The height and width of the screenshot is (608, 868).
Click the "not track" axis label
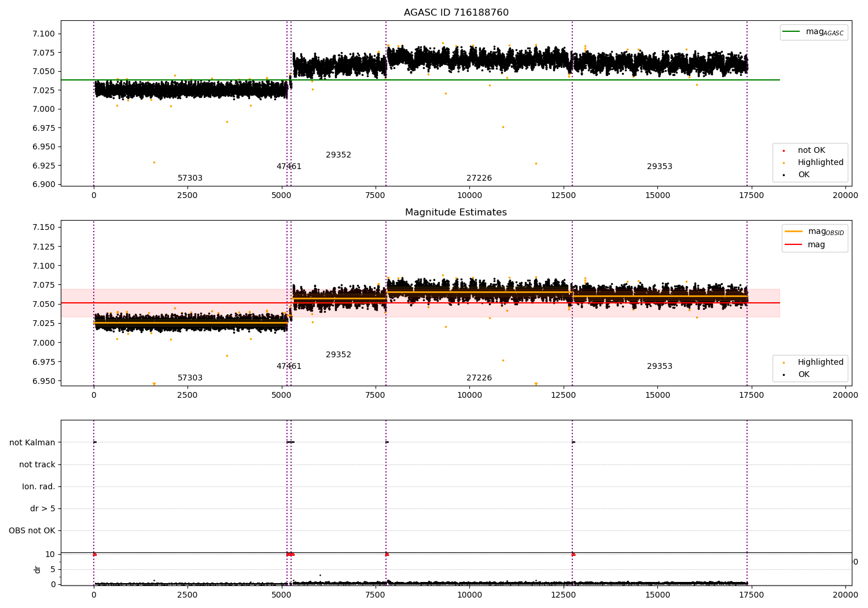click(37, 465)
